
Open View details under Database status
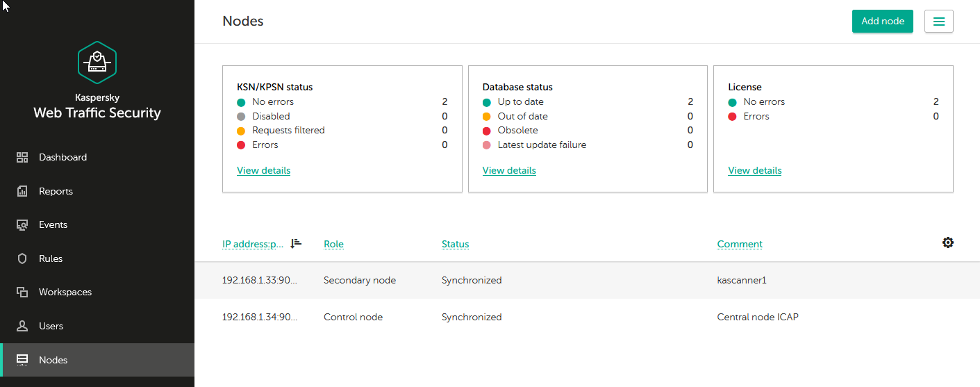[x=509, y=171]
